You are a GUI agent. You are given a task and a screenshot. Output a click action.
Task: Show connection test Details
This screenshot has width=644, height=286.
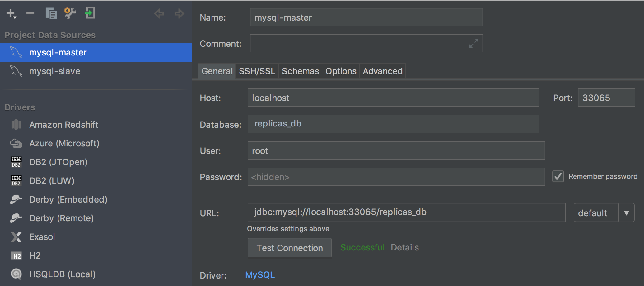pyautogui.click(x=404, y=247)
